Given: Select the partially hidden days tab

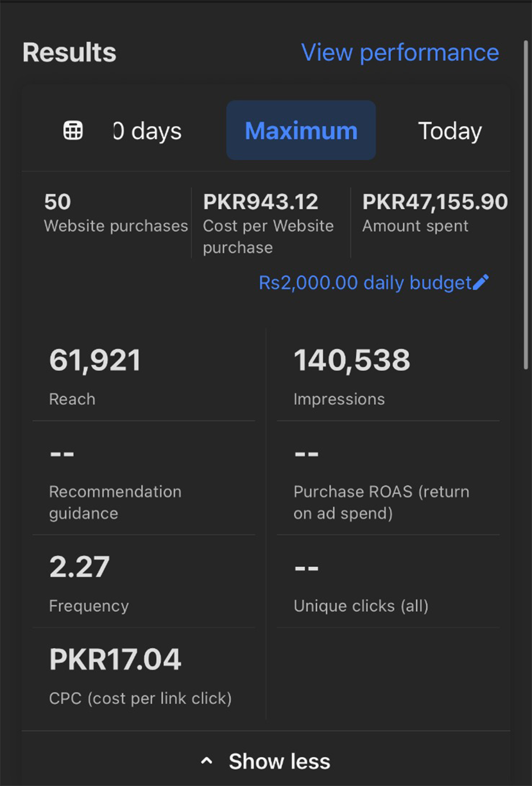Looking at the screenshot, I should point(148,131).
